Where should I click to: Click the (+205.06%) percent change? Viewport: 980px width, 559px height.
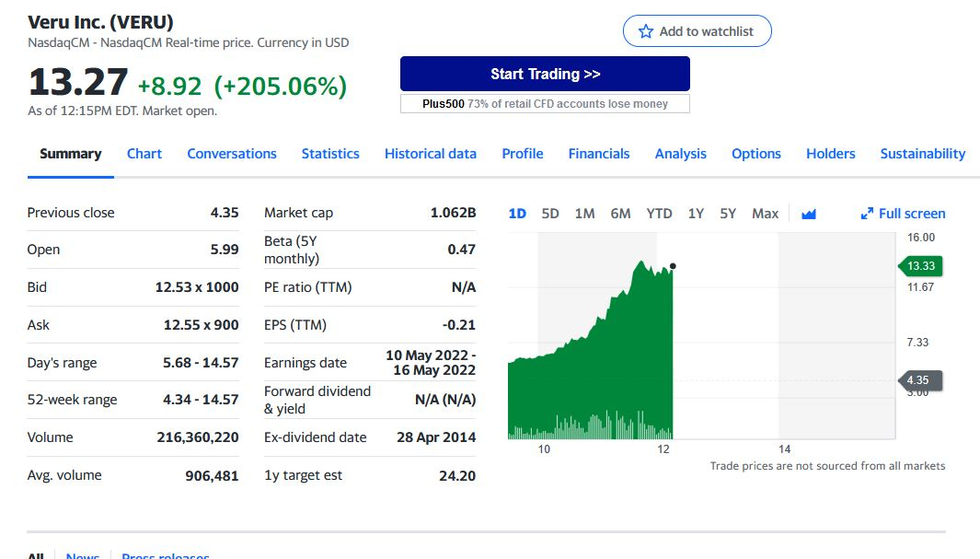click(x=281, y=87)
